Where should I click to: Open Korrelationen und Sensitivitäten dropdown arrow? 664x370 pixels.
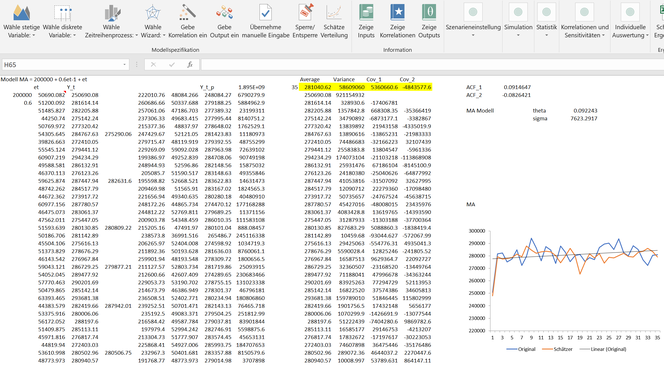click(603, 36)
